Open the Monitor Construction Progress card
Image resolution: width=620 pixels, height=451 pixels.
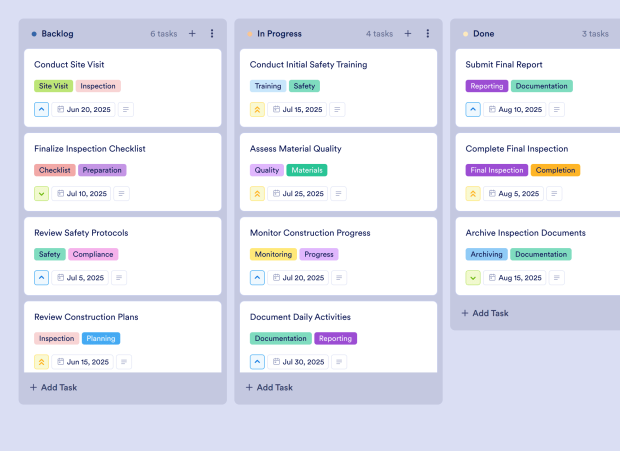(x=310, y=233)
